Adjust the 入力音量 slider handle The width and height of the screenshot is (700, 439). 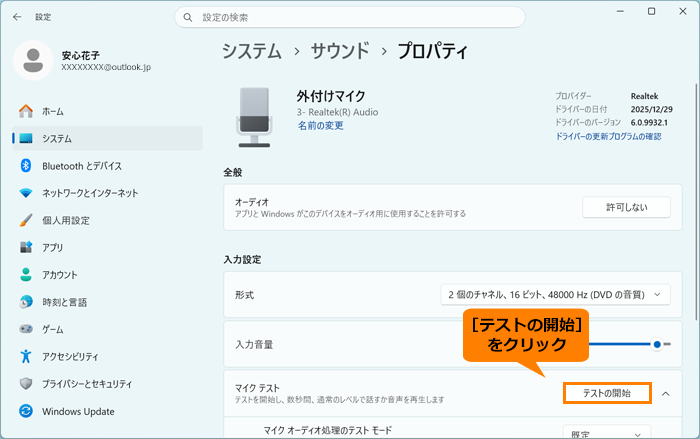(657, 344)
